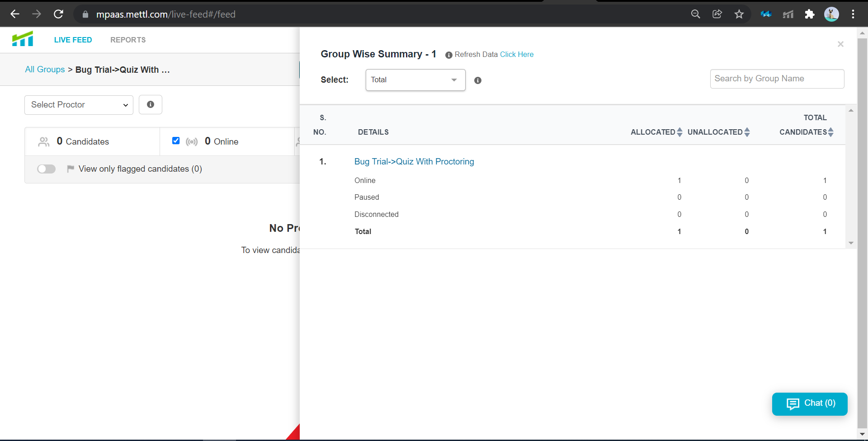The image size is (868, 441).
Task: Click the page vertical scrollbar
Action: click(862, 233)
